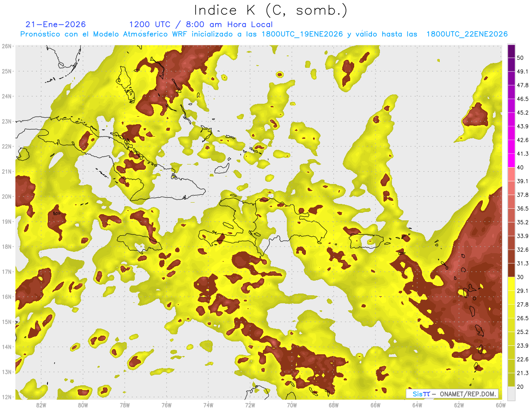Image resolution: width=532 pixels, height=411 pixels.
Task: Click the color scale value 50
Action: point(520,58)
